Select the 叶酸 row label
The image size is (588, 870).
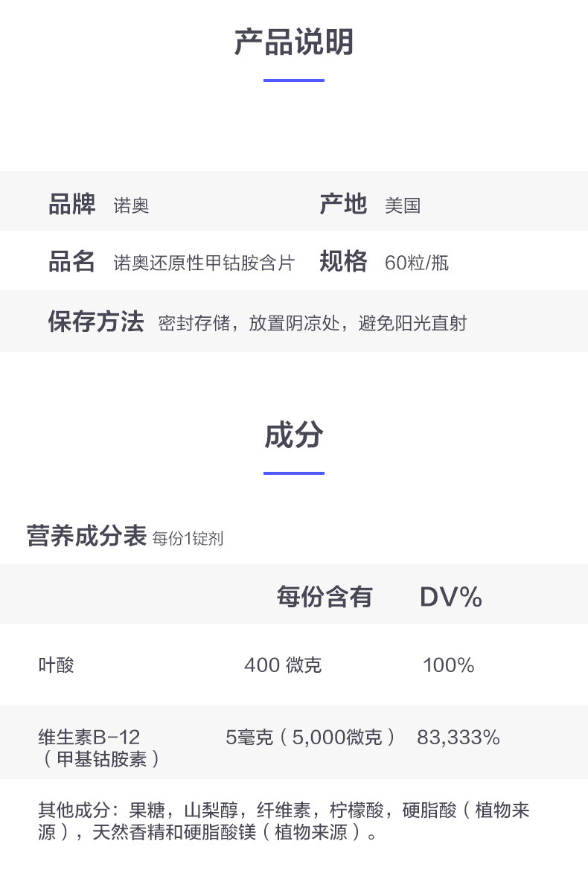pyautogui.click(x=57, y=665)
